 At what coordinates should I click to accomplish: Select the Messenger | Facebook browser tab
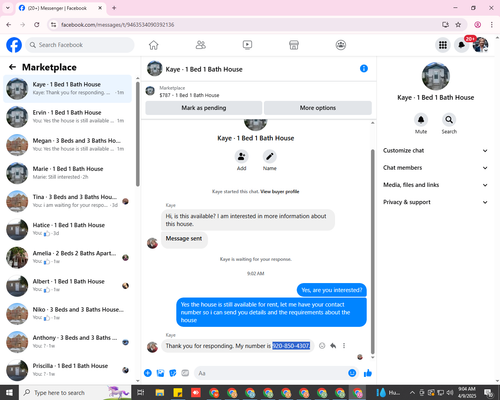pos(61,8)
